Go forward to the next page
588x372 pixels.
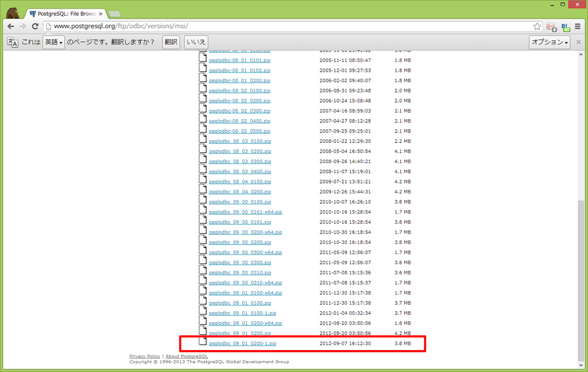pyautogui.click(x=23, y=26)
